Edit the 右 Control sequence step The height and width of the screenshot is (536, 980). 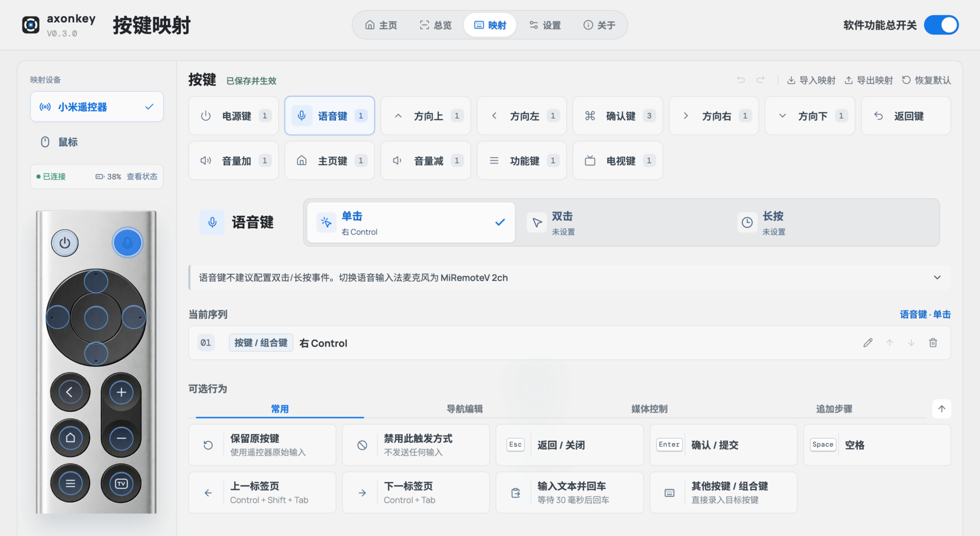(x=868, y=343)
